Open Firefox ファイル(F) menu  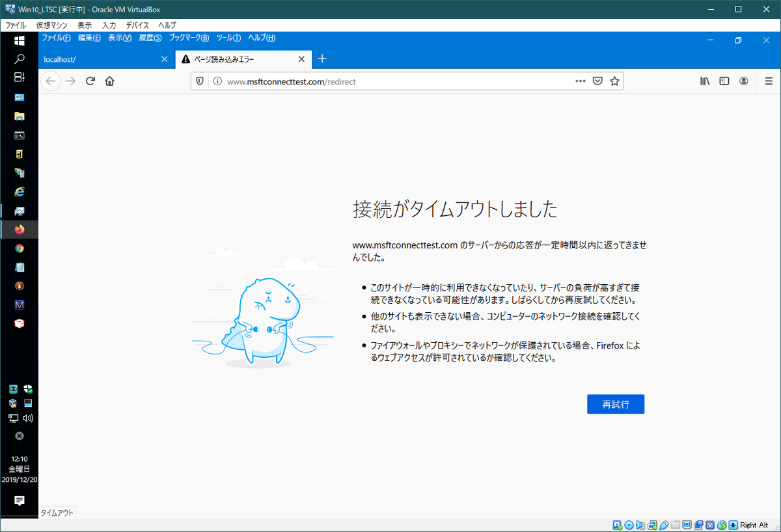point(57,38)
